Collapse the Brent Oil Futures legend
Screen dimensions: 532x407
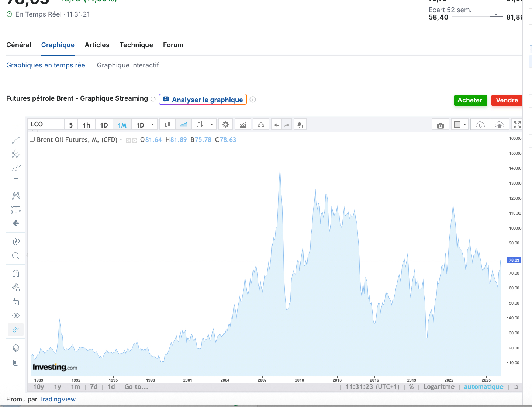click(x=32, y=140)
